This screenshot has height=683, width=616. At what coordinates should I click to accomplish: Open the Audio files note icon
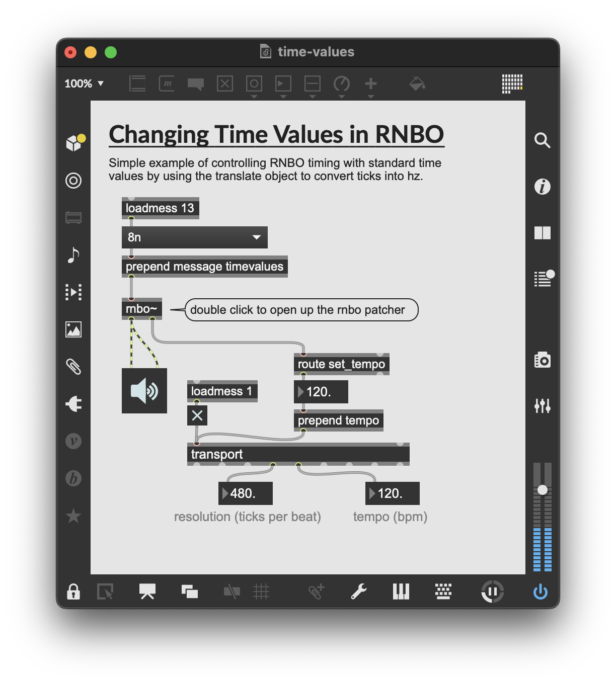pyautogui.click(x=73, y=255)
